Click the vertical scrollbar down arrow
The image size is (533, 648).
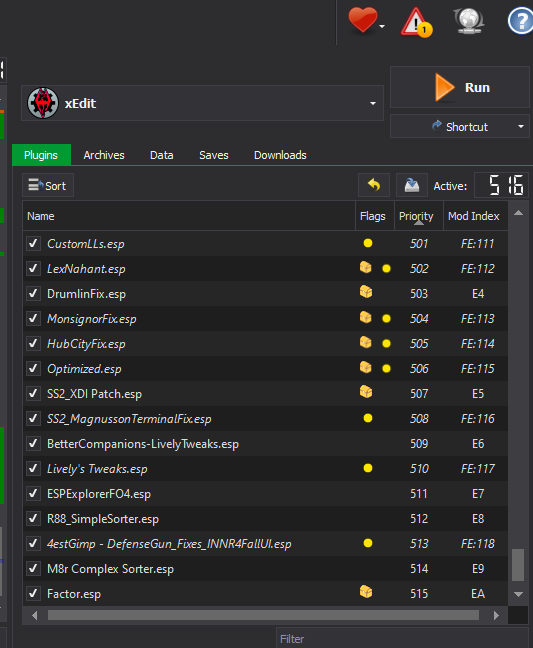click(x=518, y=594)
